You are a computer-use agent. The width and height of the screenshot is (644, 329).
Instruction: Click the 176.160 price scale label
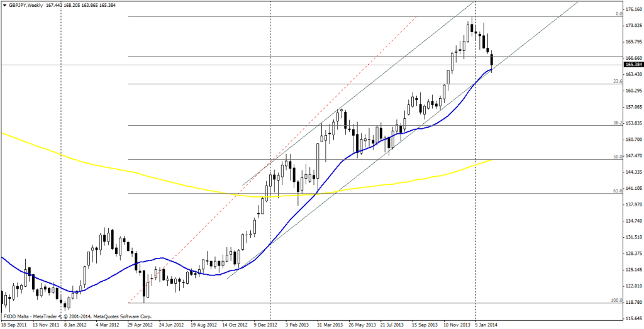[x=633, y=9]
